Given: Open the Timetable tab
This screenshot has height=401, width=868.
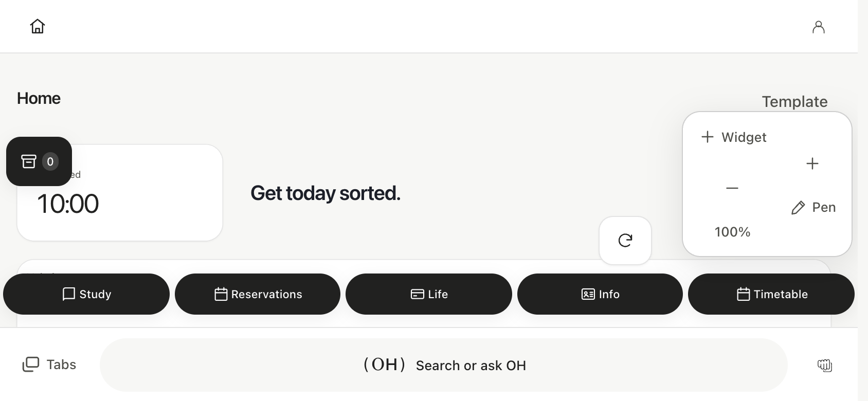Looking at the screenshot, I should point(771,294).
